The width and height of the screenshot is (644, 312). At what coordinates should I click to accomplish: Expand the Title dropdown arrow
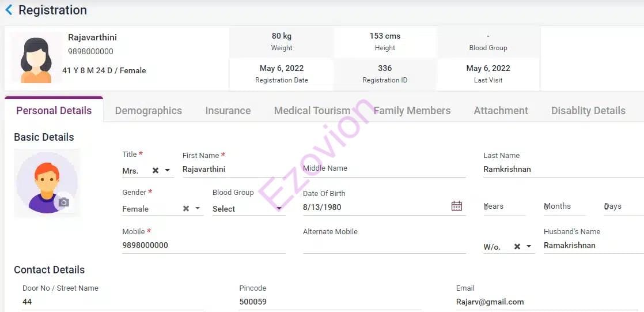click(x=168, y=171)
